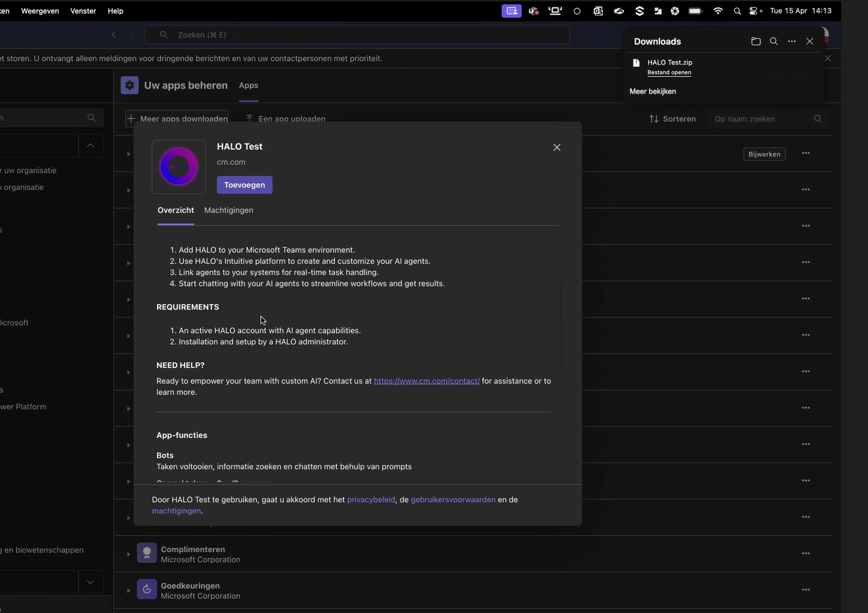
Task: Open more options for the Bijwerken row
Action: 806,153
